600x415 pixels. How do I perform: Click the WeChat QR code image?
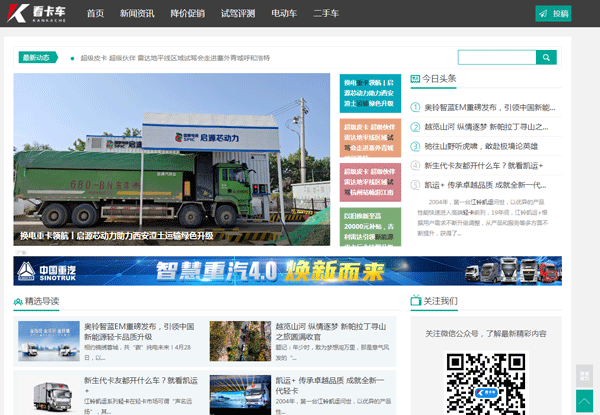486,384
